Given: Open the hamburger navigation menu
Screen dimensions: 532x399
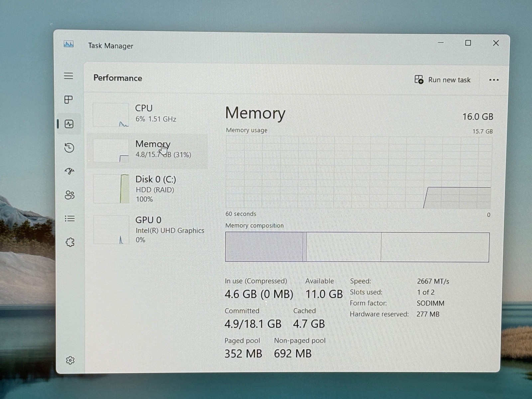Looking at the screenshot, I should [68, 76].
